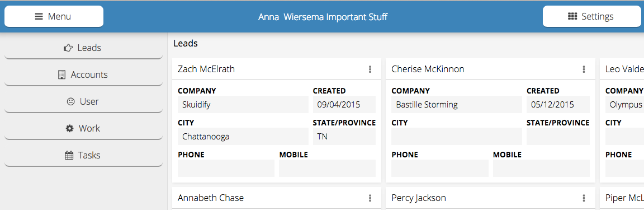Open Annabeth Chase card options menu

(370, 198)
